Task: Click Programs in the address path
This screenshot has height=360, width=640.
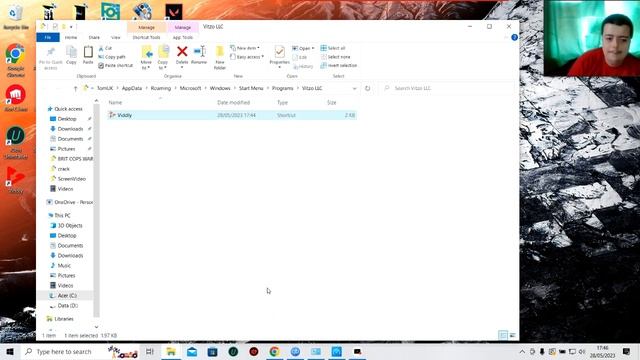Action: point(282,88)
